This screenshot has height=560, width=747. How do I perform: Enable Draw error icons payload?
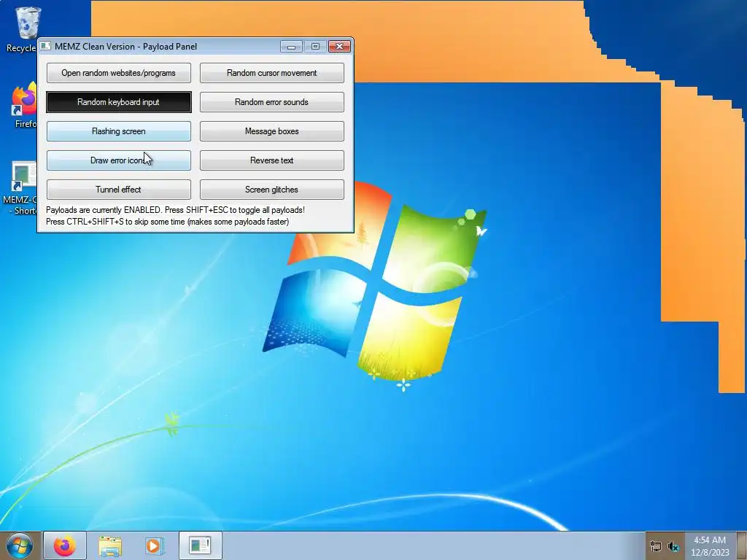tap(119, 160)
